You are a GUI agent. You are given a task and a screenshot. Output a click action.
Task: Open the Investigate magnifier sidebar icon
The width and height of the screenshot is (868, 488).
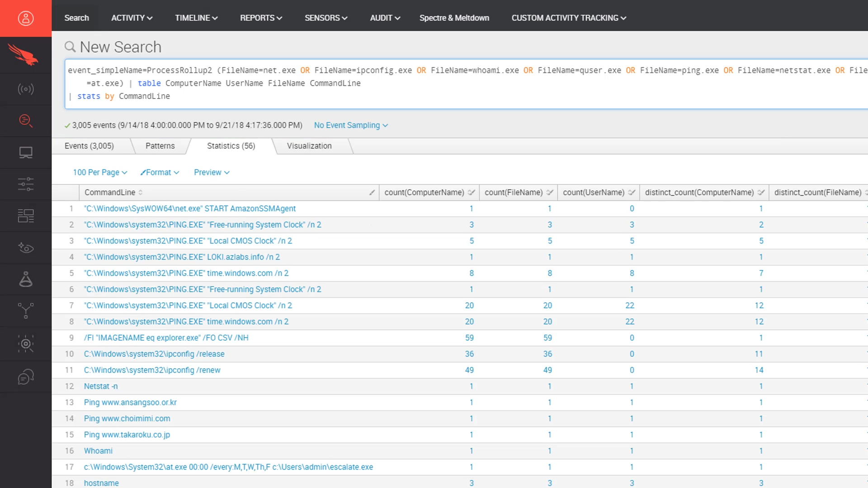(x=26, y=121)
